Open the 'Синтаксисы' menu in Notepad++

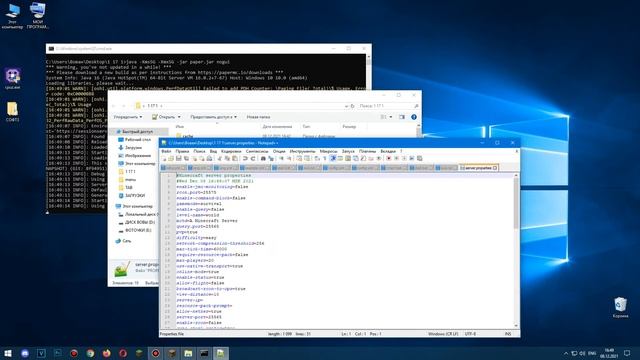(x=257, y=151)
